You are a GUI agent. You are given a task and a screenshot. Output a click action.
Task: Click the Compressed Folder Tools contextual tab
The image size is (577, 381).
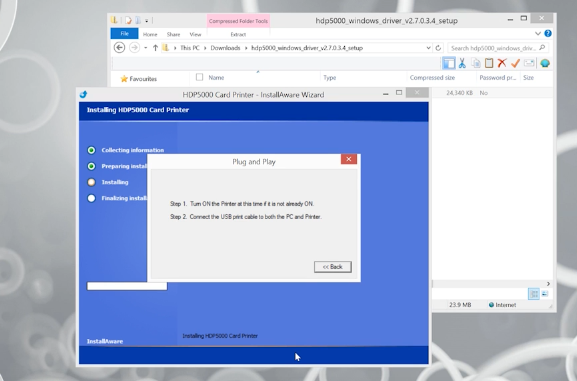pos(238,21)
